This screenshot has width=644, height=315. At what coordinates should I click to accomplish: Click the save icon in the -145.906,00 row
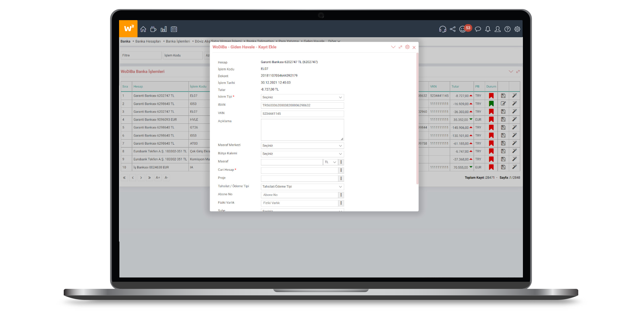[503, 127]
